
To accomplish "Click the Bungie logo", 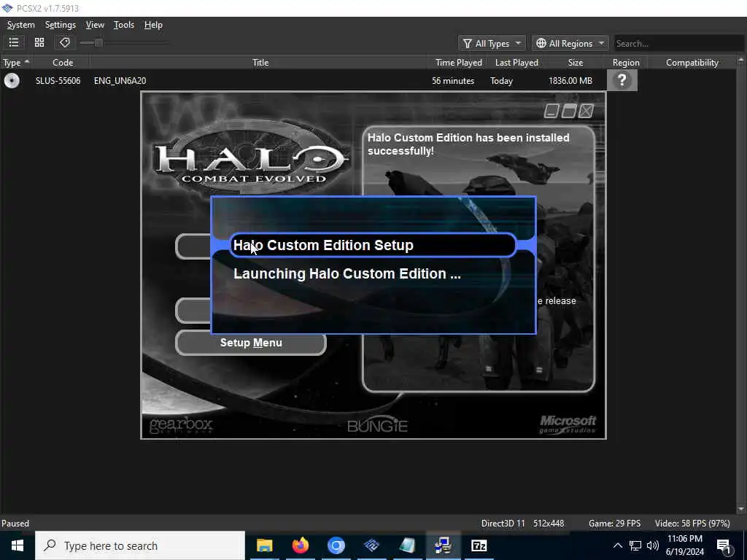I will click(377, 424).
